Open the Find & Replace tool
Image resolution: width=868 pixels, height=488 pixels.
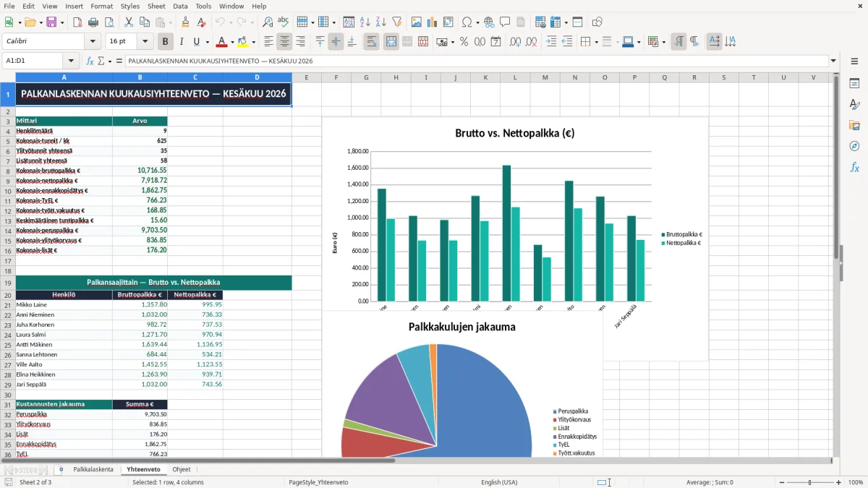[x=268, y=22]
